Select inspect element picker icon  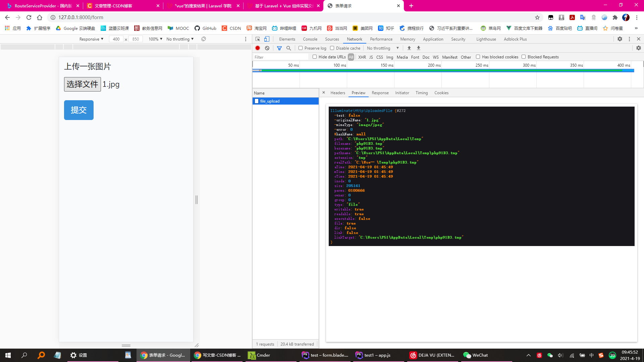click(258, 39)
